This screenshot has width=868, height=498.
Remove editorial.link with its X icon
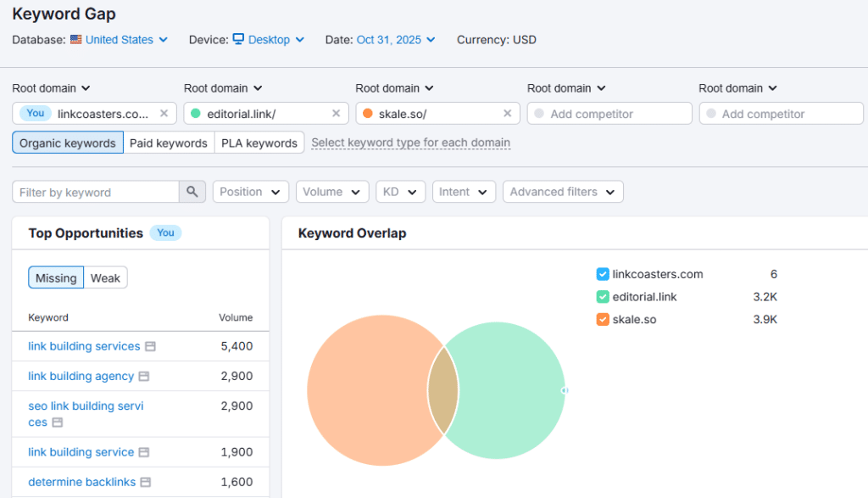[335, 113]
